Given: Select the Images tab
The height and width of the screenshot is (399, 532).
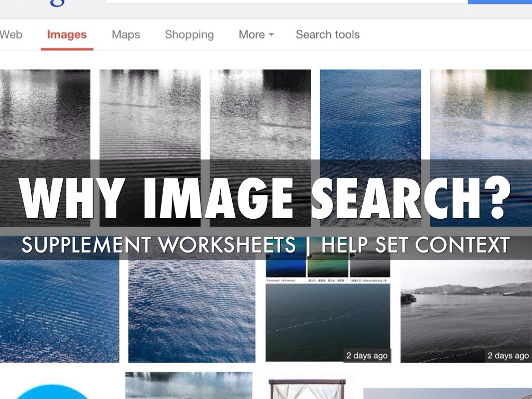Looking at the screenshot, I should (x=67, y=35).
